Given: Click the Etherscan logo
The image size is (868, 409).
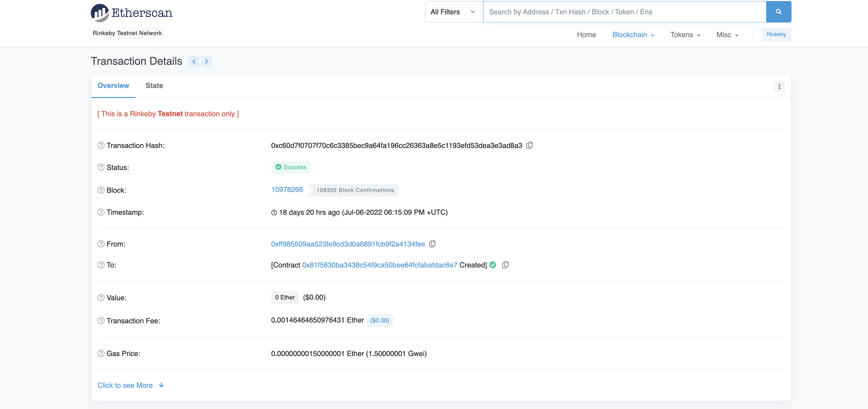Looking at the screenshot, I should coord(131,13).
